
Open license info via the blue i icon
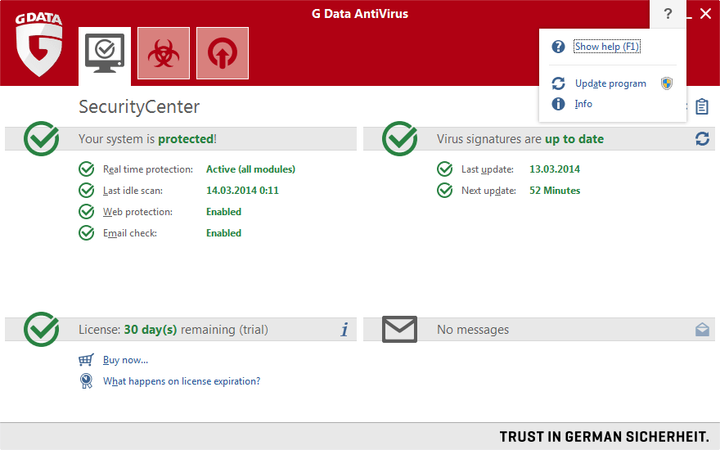tap(344, 329)
